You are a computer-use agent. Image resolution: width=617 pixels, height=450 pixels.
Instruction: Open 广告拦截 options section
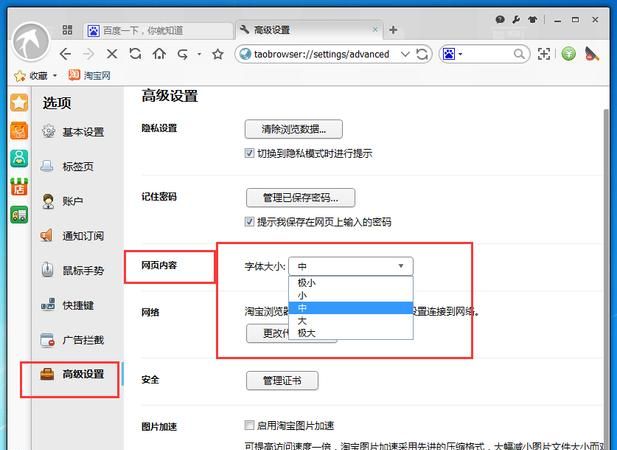73,339
